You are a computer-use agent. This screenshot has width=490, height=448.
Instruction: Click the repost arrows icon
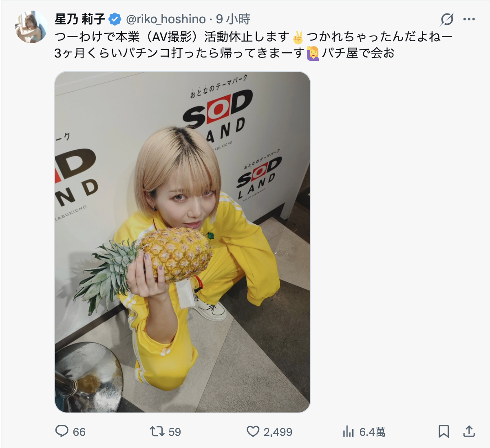coord(157,431)
